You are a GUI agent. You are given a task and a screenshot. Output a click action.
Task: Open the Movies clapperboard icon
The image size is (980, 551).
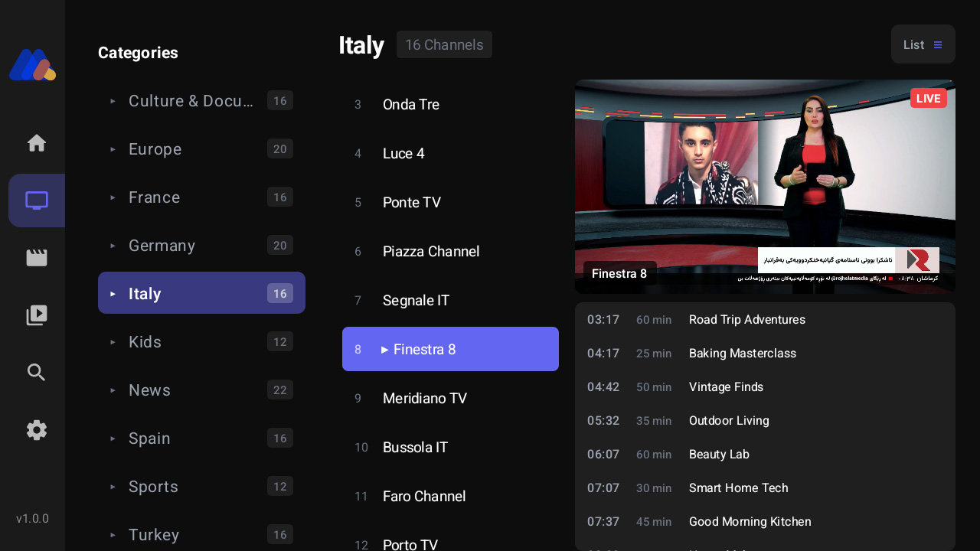click(x=36, y=257)
